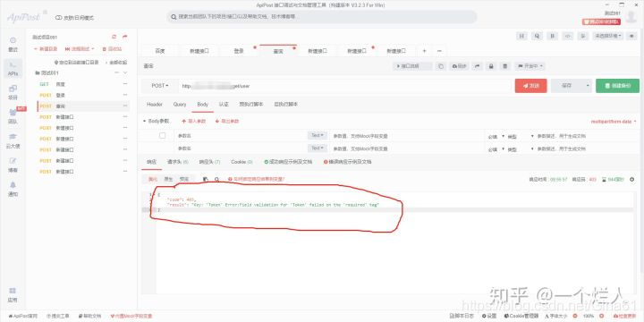Open the first row Text type dropdown
The width and height of the screenshot is (644, 322).
317,136
